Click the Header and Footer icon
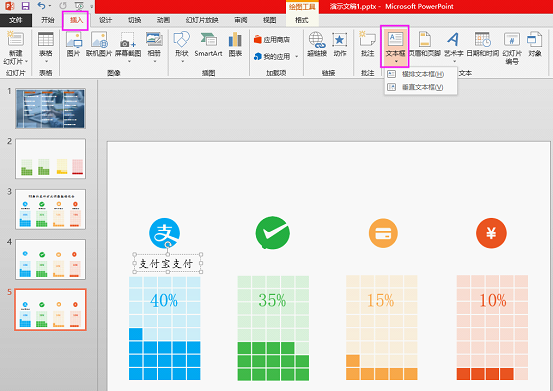Screen dimensions: 553x391 pyautogui.click(x=425, y=39)
